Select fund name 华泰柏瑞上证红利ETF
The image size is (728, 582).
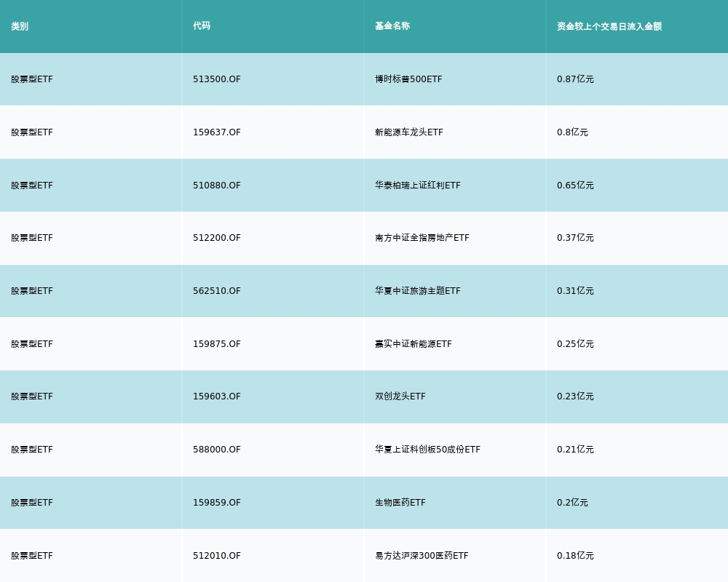coord(418,186)
